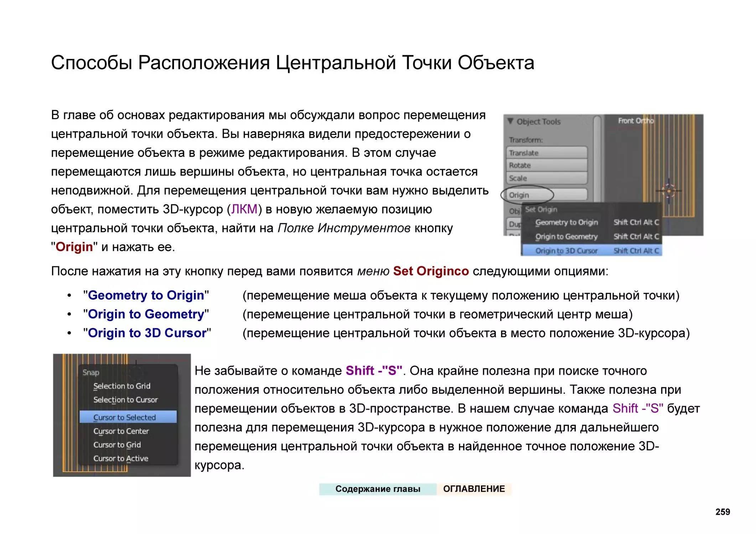Choose highlighted 'Origin to 3D Cursor' entry

(591, 251)
